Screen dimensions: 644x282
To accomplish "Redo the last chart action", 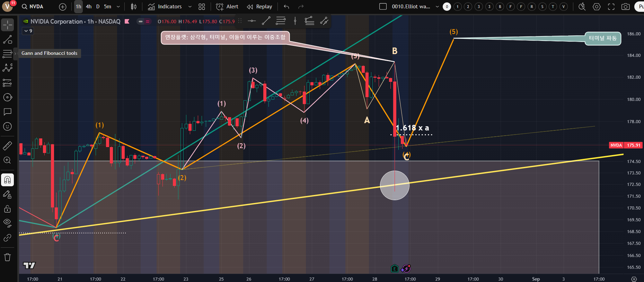I will coord(301,7).
